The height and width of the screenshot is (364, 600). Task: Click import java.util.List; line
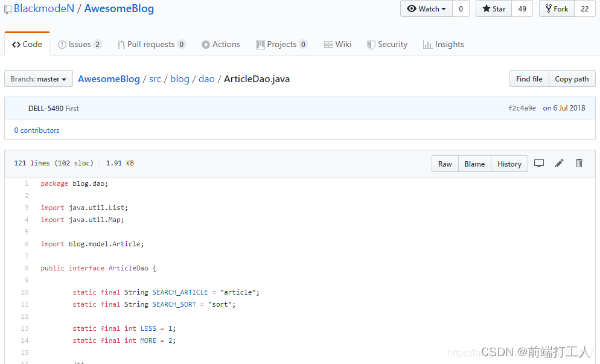[84, 208]
